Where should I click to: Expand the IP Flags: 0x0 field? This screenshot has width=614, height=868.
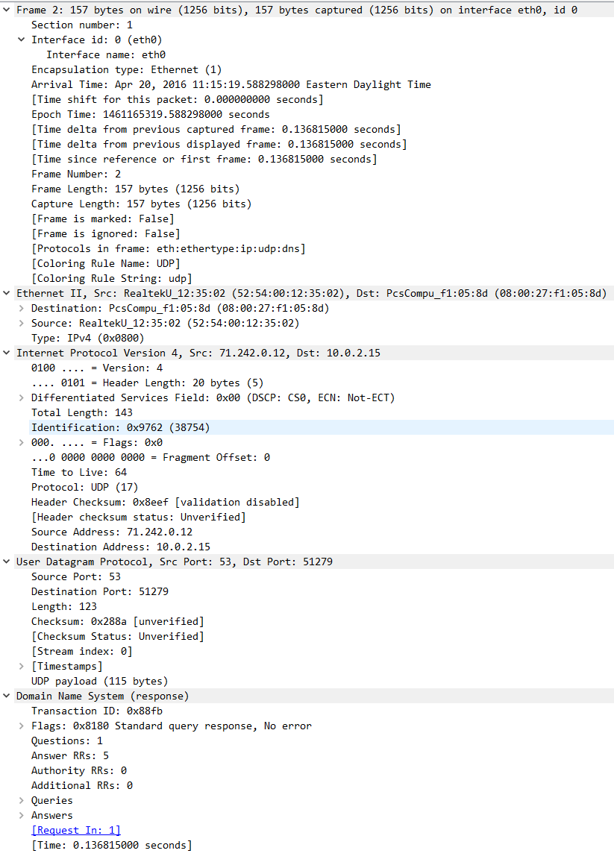coord(21,442)
